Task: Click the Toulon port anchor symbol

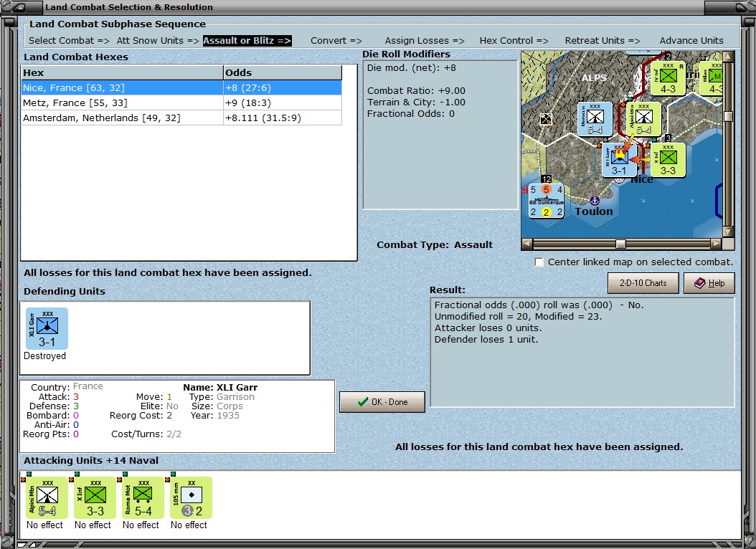Action: click(595, 200)
